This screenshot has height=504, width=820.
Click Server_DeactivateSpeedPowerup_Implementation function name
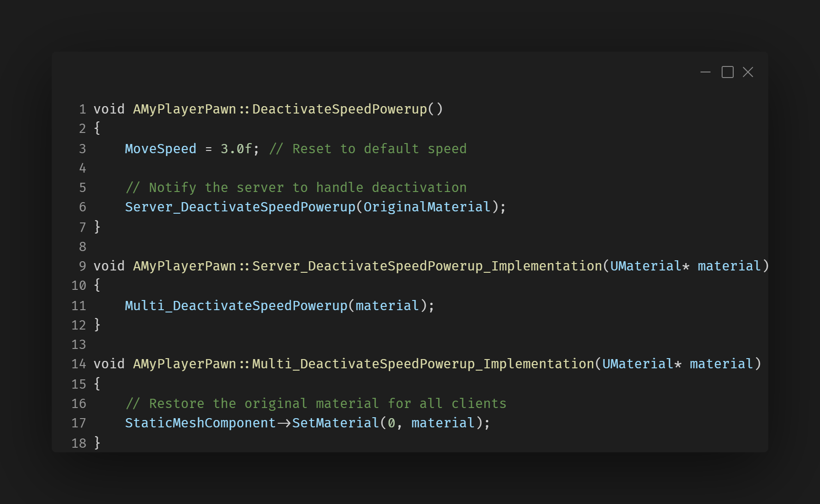point(427,266)
